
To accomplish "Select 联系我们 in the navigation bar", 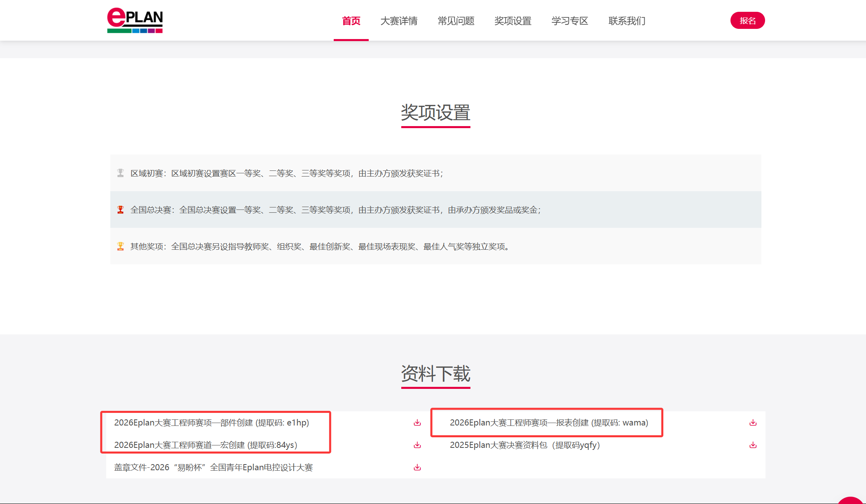I will pos(627,21).
